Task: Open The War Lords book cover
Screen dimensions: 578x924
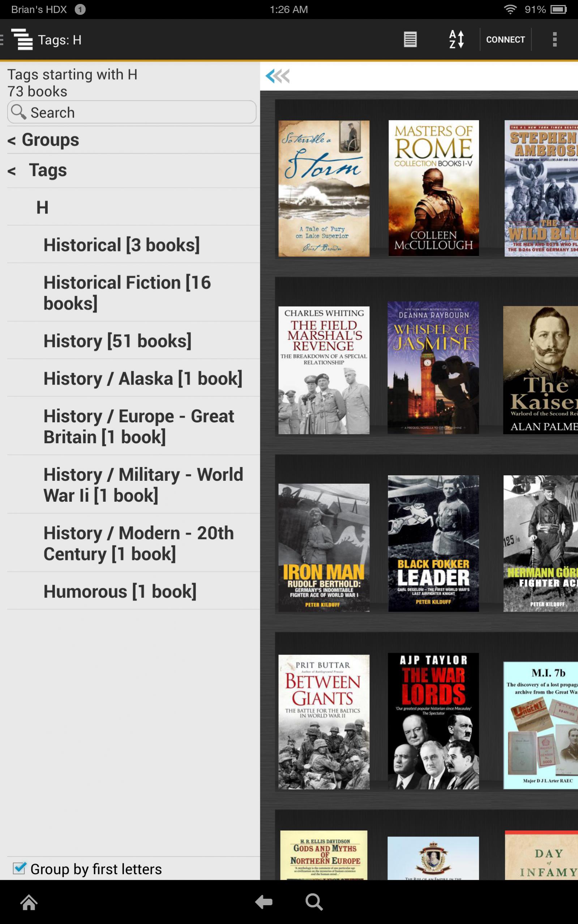Action: click(433, 721)
